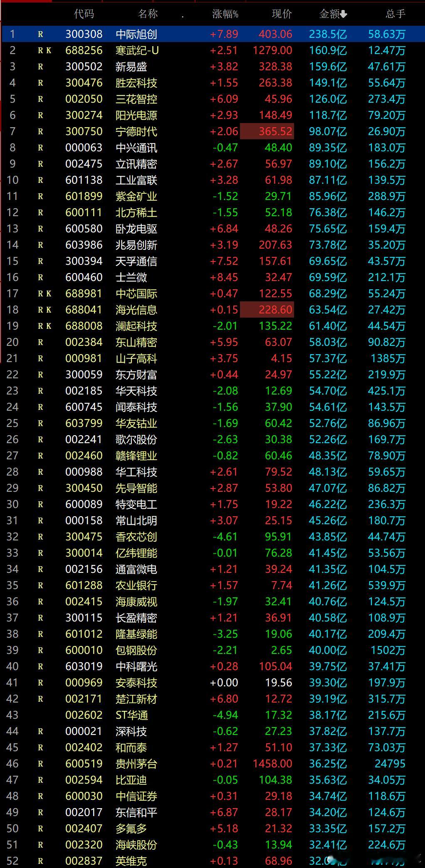Image resolution: width=425 pixels, height=868 pixels.
Task: Click change value +6.84
Action: tap(224, 229)
